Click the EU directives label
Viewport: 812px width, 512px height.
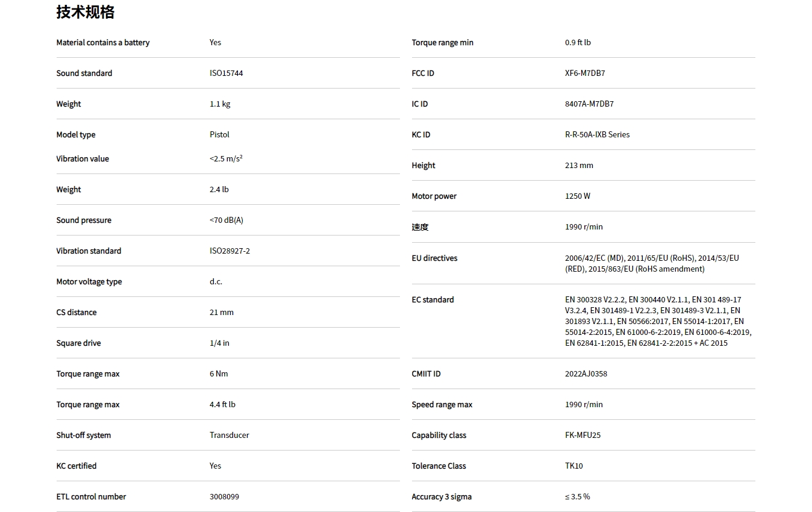pos(434,258)
